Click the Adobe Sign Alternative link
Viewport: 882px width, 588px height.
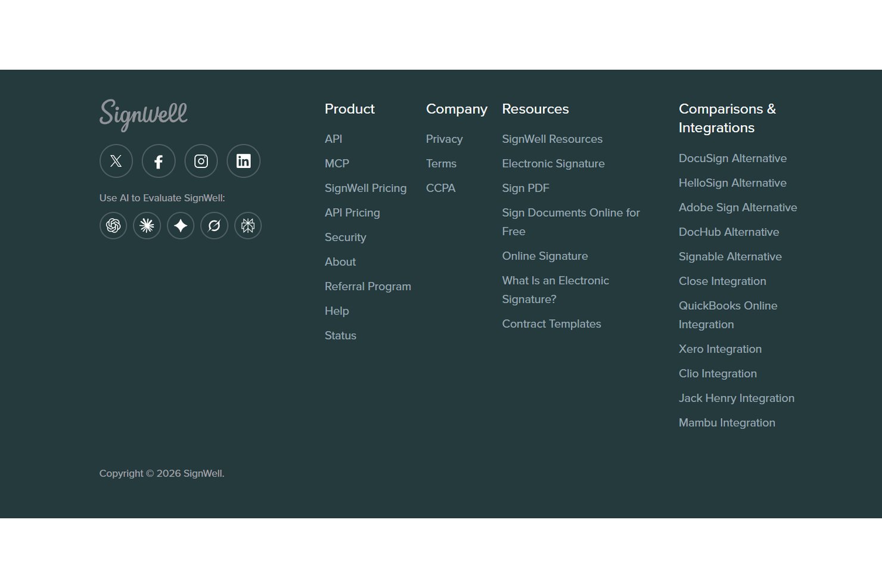tap(738, 207)
